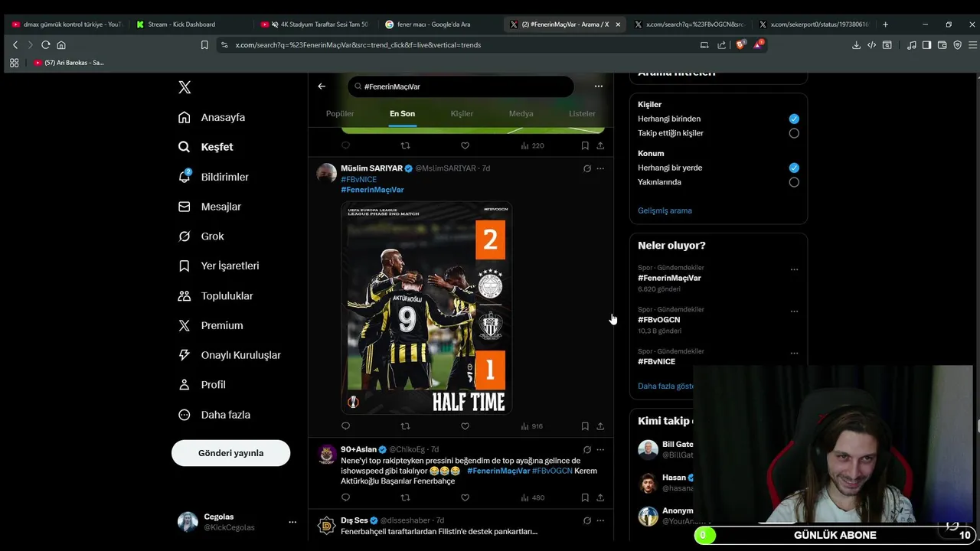Open the #FenerinMaçıVar trend
This screenshot has height=551, width=980.
click(669, 278)
